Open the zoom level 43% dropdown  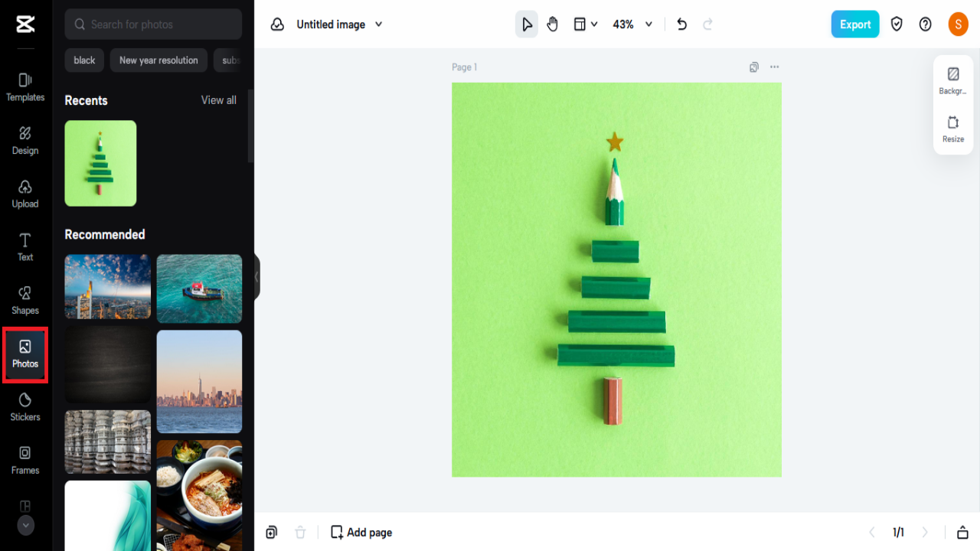click(x=632, y=24)
